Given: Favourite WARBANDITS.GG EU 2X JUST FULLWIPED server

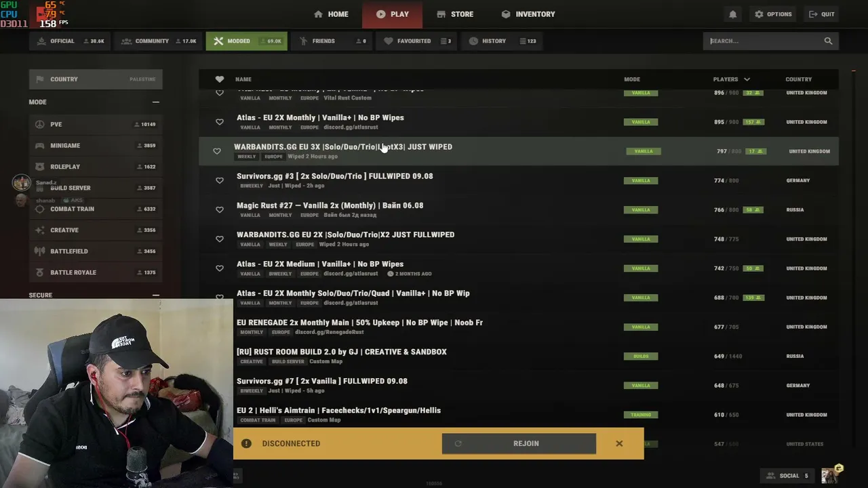Looking at the screenshot, I should [220, 239].
